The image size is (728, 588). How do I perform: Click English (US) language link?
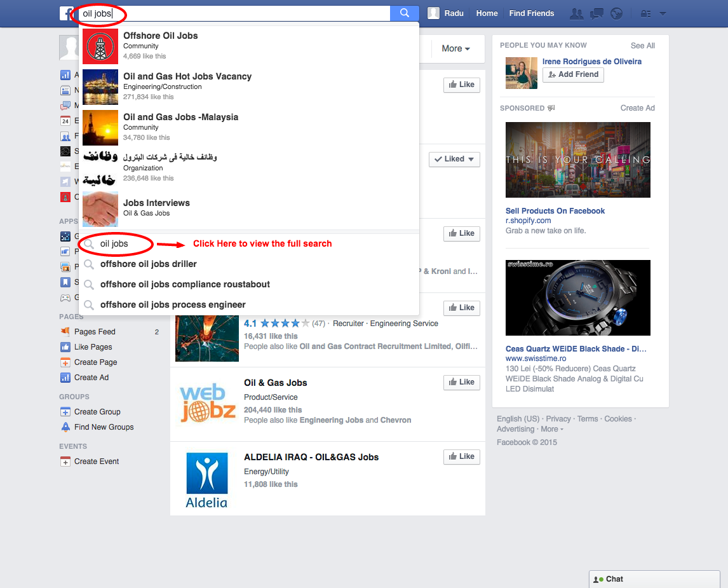(518, 419)
